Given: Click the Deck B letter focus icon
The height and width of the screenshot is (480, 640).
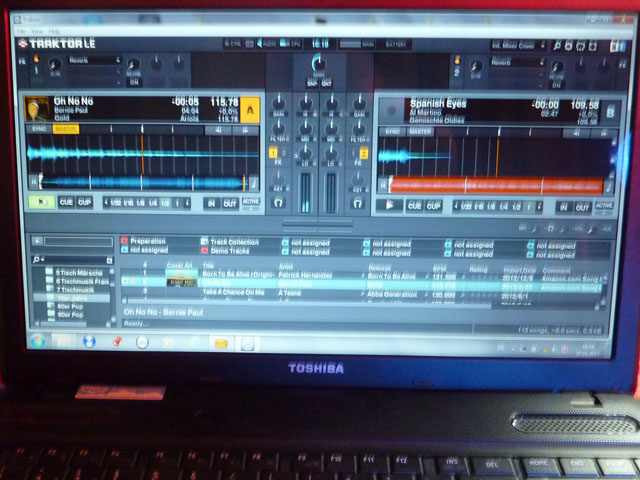Looking at the screenshot, I should coord(610,112).
